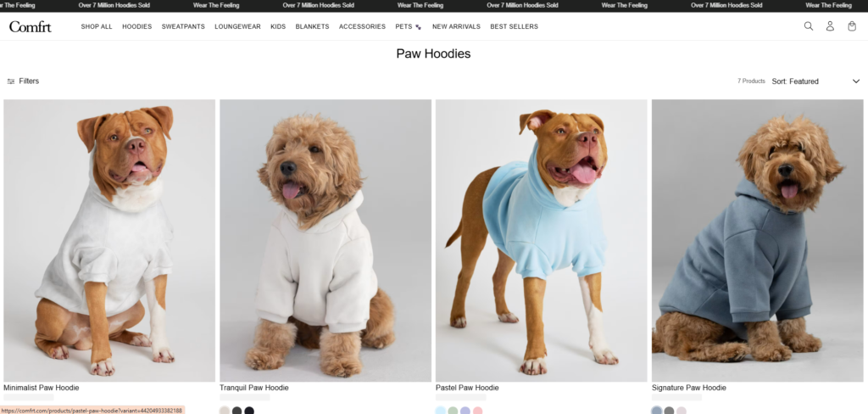
Task: Open the search magnifier icon
Action: (x=808, y=26)
